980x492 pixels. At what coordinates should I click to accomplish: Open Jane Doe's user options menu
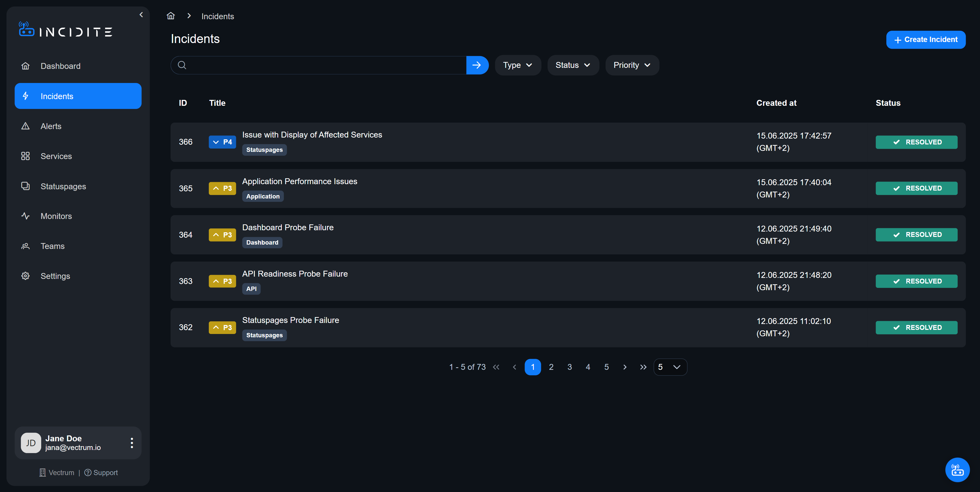pyautogui.click(x=132, y=443)
